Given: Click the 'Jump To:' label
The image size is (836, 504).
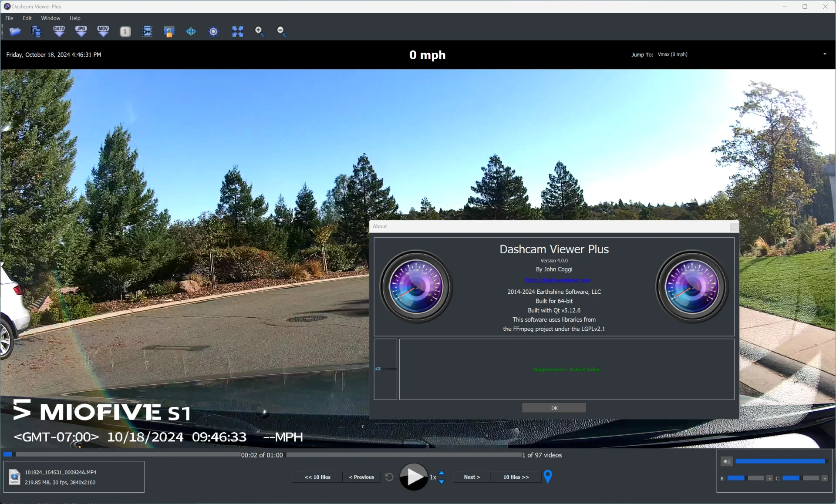Looking at the screenshot, I should [x=642, y=55].
